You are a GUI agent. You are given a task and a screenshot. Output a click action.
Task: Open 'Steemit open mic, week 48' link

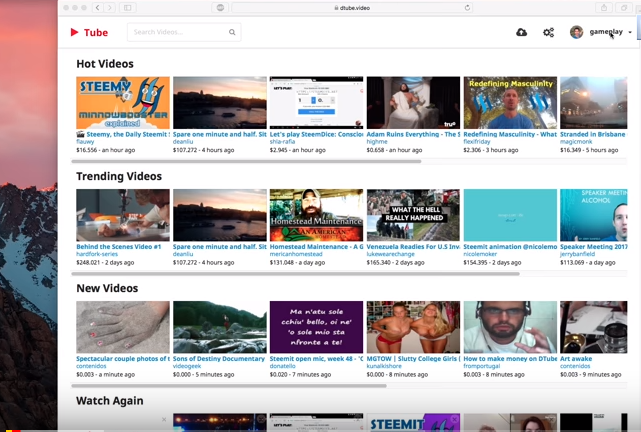[x=316, y=358]
